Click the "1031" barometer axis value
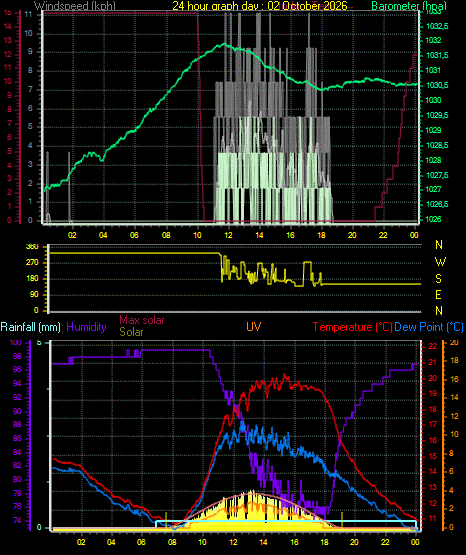This screenshot has height=555, width=466. [433, 70]
